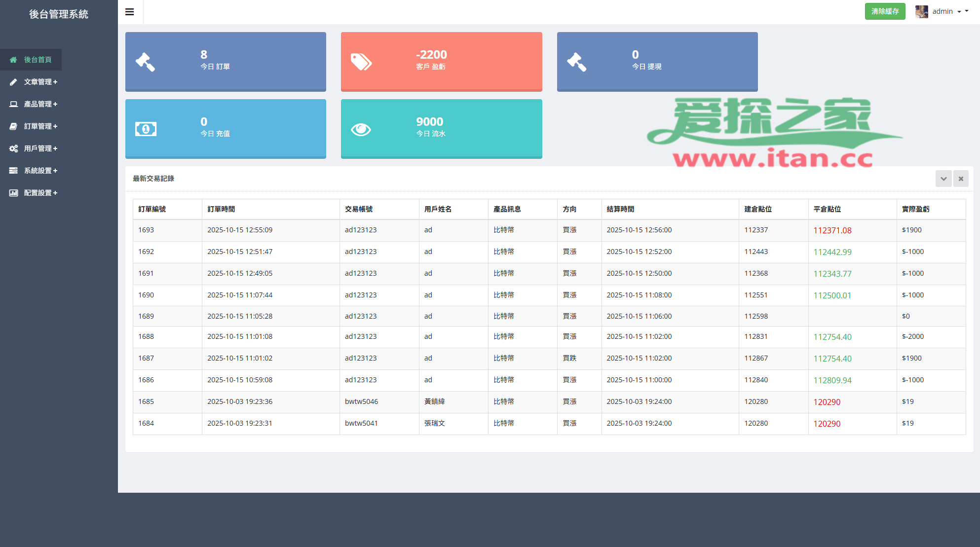Image resolution: width=980 pixels, height=547 pixels.
Task: Open the 系統設置 menu item
Action: [40, 171]
